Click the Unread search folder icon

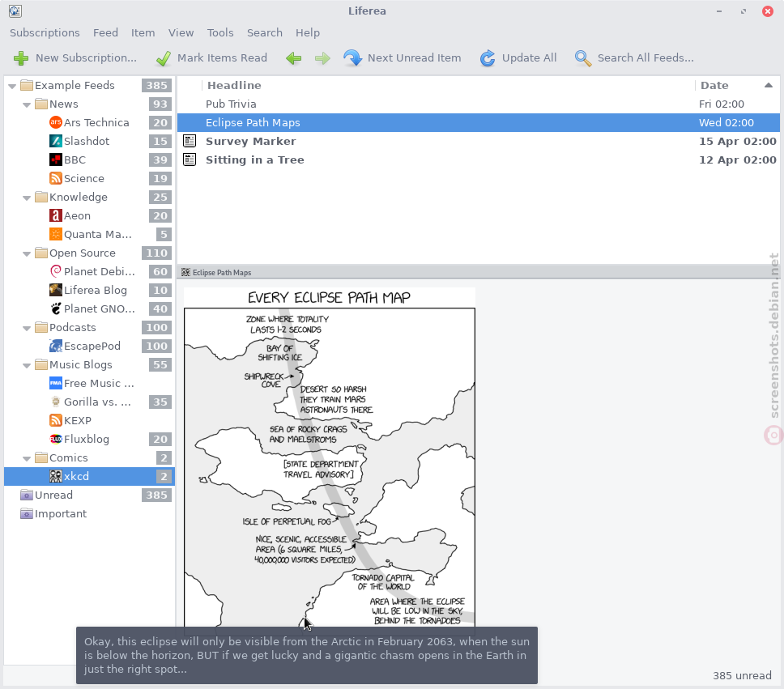(27, 495)
